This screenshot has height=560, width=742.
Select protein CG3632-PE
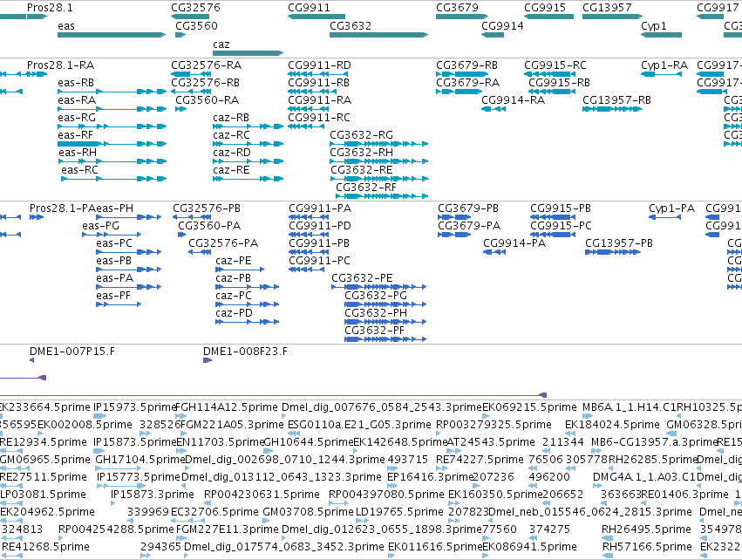coord(362,278)
